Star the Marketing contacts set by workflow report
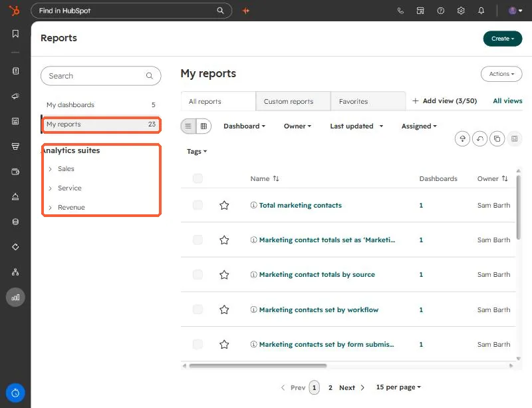Viewport: 532px width, 408px height. 224,309
